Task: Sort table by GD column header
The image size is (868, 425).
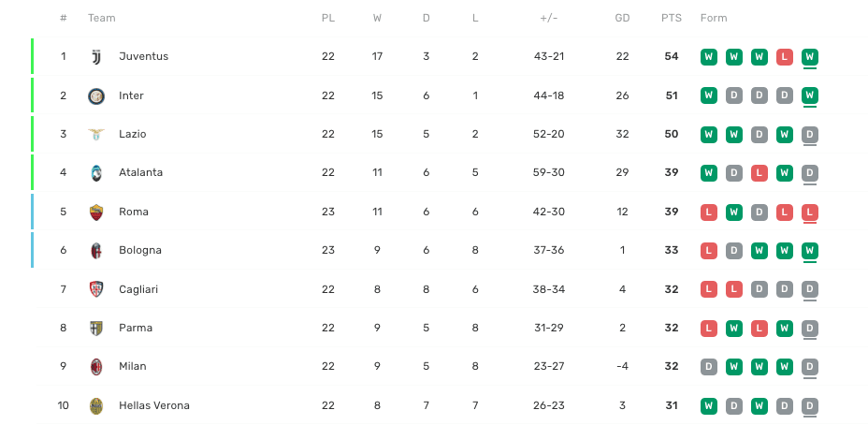Action: (622, 18)
